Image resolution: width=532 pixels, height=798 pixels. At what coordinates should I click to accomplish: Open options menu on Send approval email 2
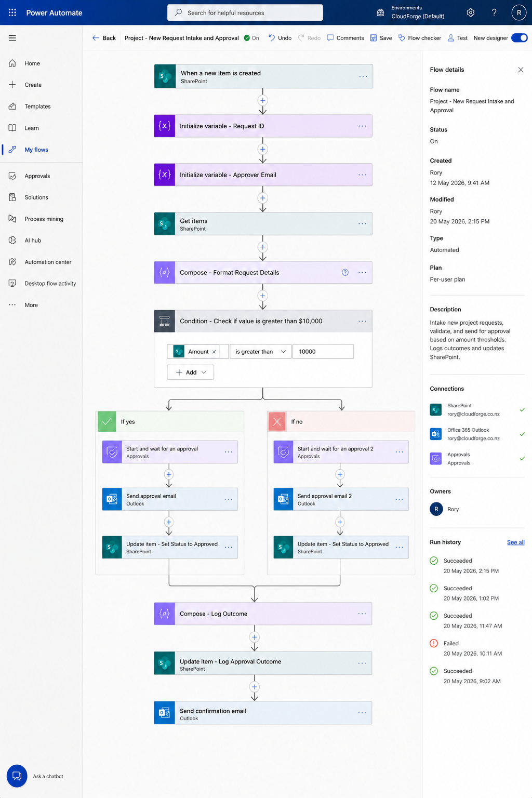[399, 499]
